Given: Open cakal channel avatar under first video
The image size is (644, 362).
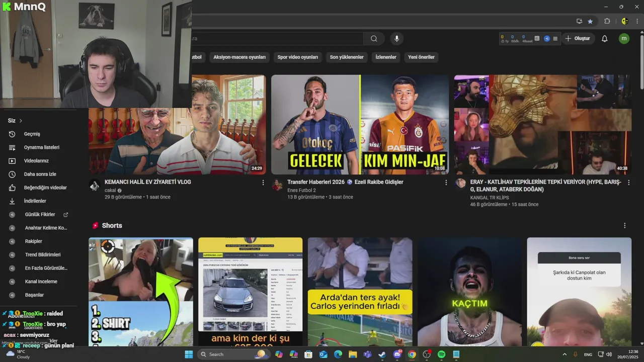Looking at the screenshot, I should click(95, 186).
